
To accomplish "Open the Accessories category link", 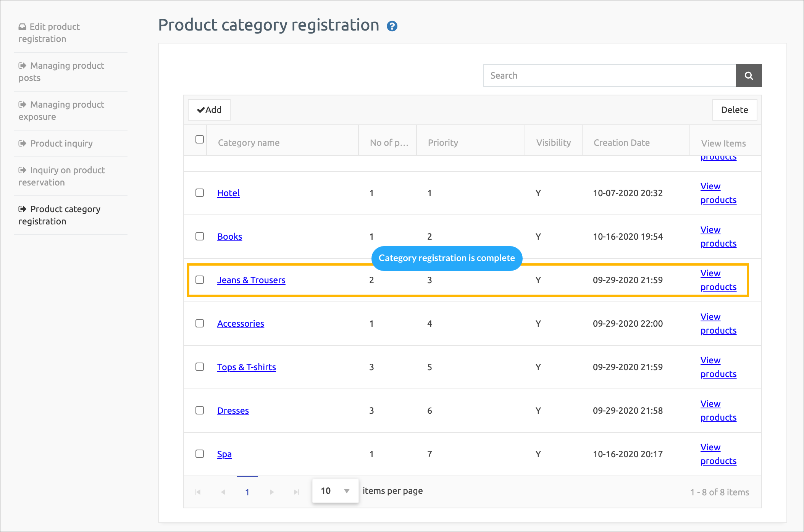I will 241,324.
